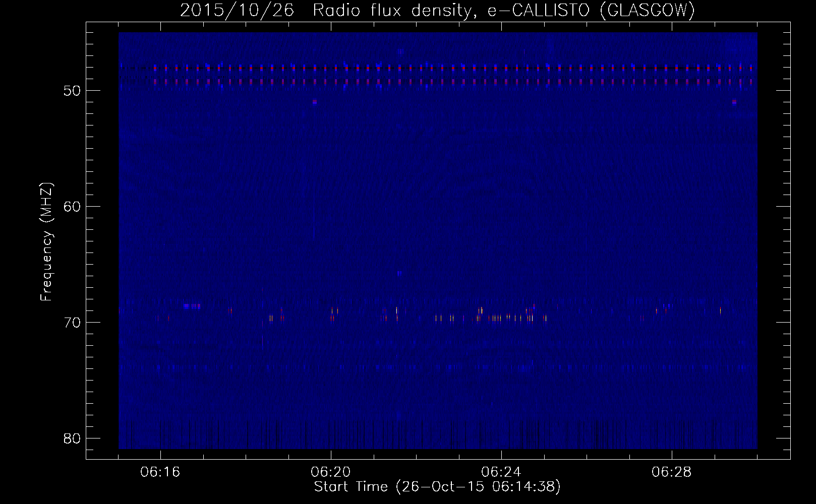Click the 50 frequency tick label
Viewport: 816px width, 504px height.
pyautogui.click(x=73, y=91)
